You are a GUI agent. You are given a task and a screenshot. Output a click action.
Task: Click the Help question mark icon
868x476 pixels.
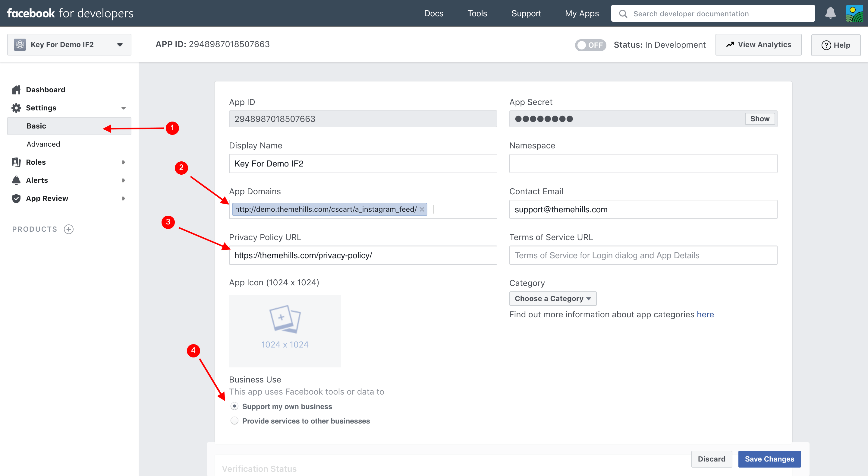click(x=826, y=45)
